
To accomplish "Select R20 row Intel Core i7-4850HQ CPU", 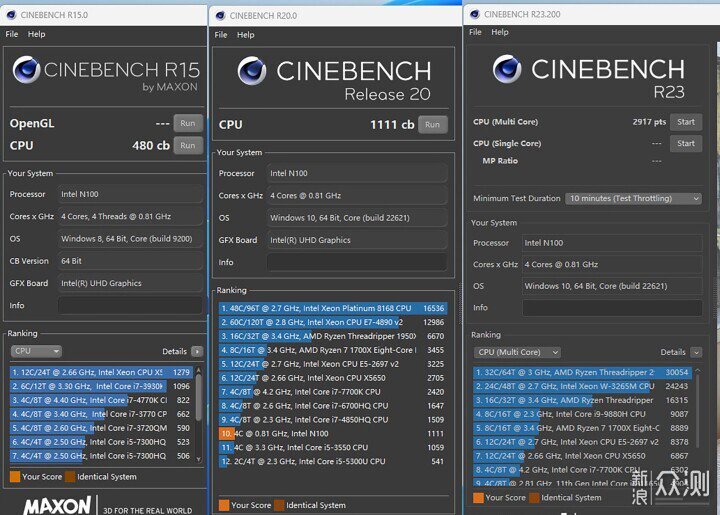I will 332,420.
